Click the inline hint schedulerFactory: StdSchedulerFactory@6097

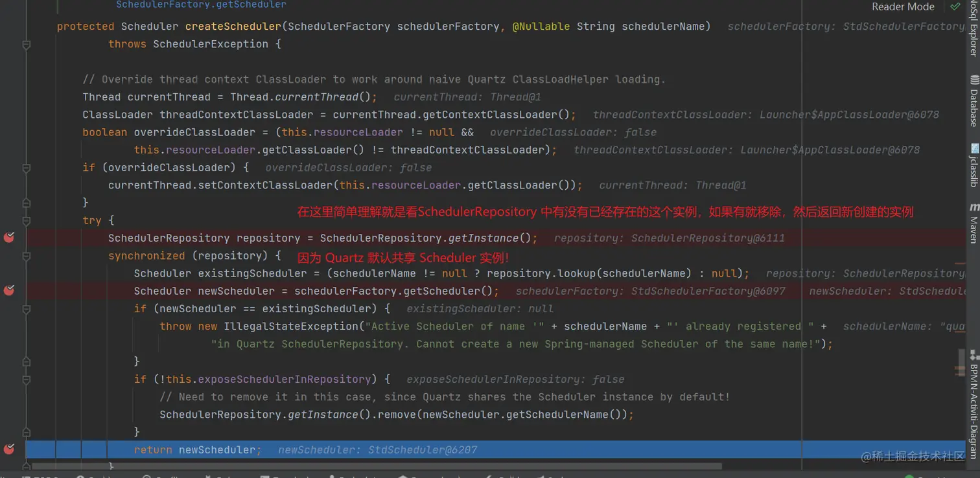[x=650, y=291]
